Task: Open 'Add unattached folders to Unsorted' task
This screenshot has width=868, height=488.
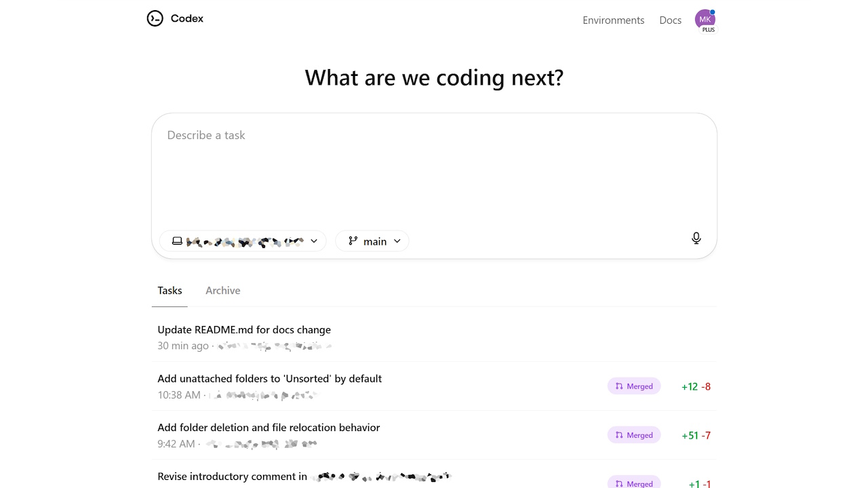Action: [x=269, y=379]
